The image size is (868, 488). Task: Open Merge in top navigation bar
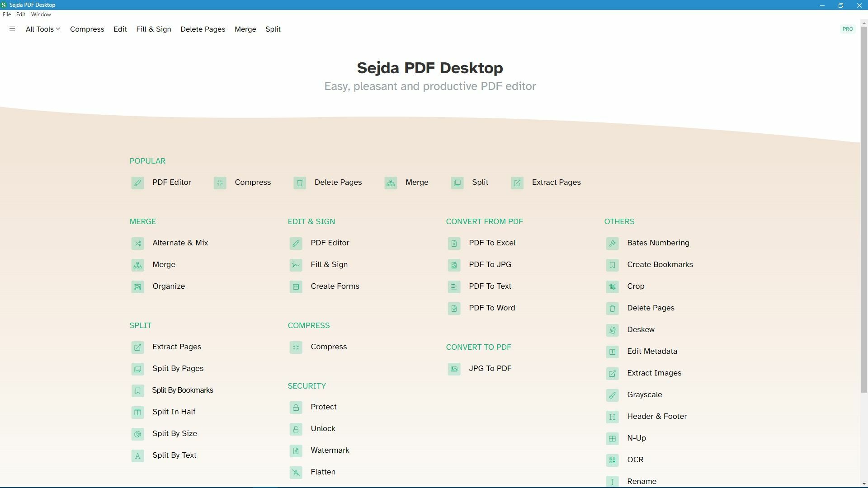tap(245, 29)
